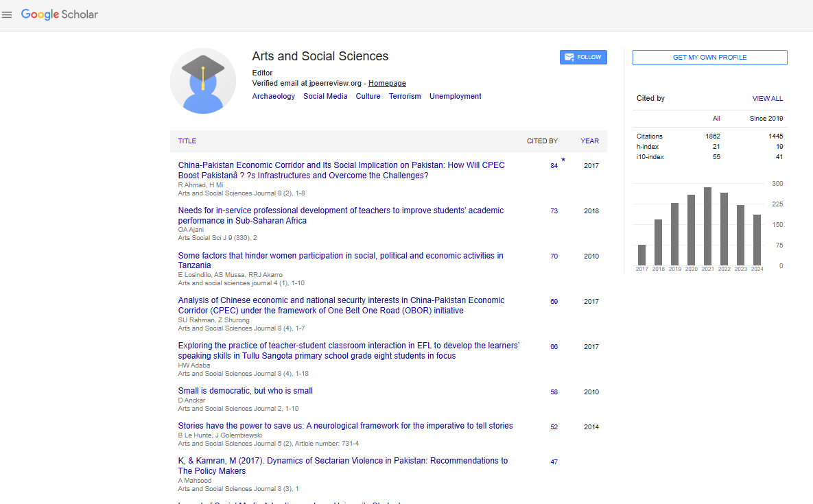813x504 pixels.
Task: Select the Social Media interest tag
Action: (325, 97)
